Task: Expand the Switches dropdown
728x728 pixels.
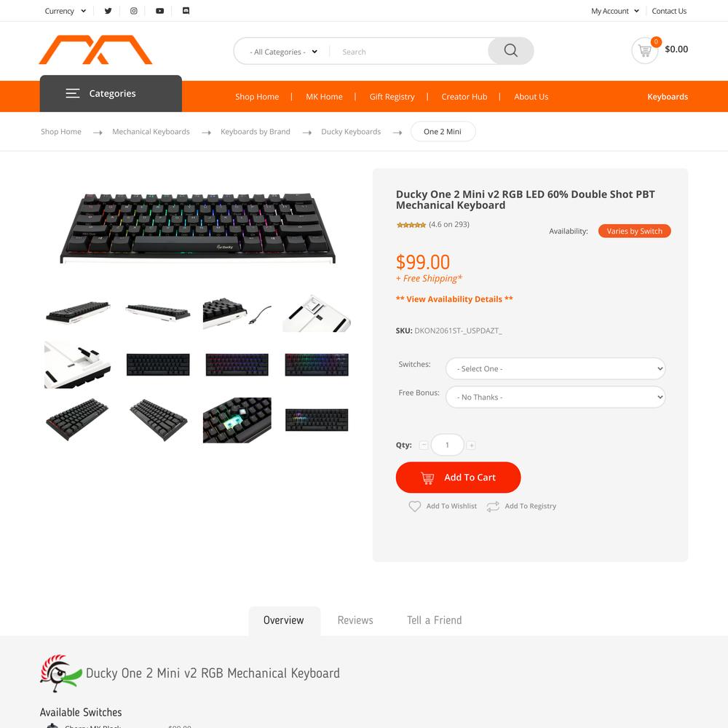Action: pyautogui.click(x=555, y=368)
